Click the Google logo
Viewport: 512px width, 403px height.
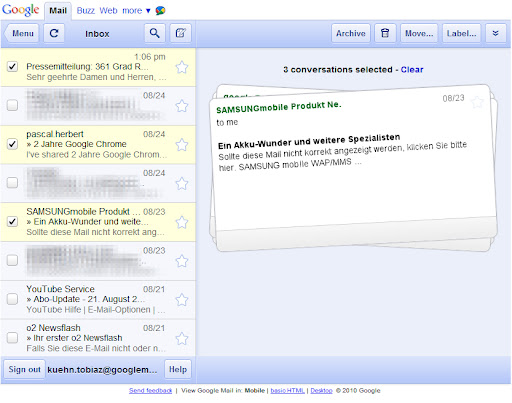pos(21,10)
